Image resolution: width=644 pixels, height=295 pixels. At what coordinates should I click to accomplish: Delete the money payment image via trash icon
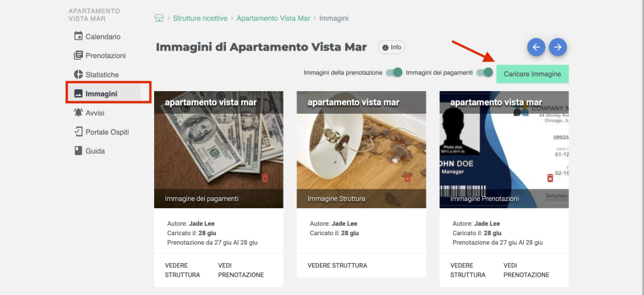(x=265, y=178)
